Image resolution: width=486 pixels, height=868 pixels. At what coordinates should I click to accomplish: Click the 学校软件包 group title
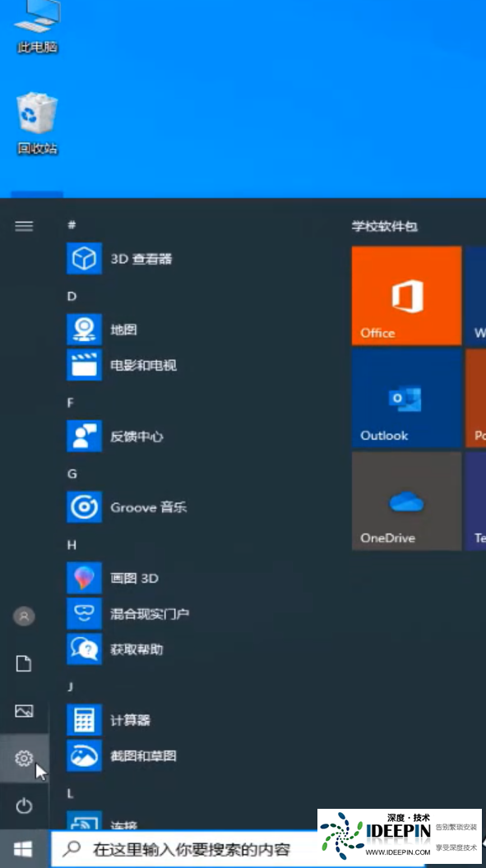[x=385, y=226]
